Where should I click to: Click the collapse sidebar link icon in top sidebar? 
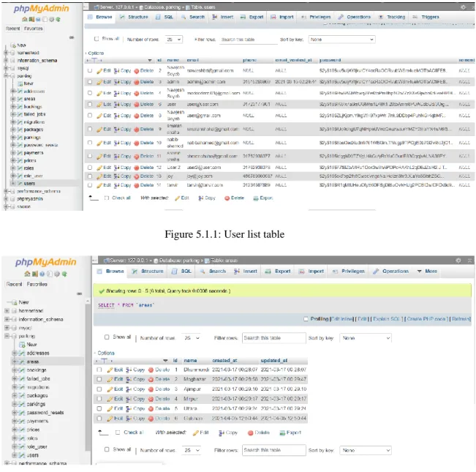72,37
